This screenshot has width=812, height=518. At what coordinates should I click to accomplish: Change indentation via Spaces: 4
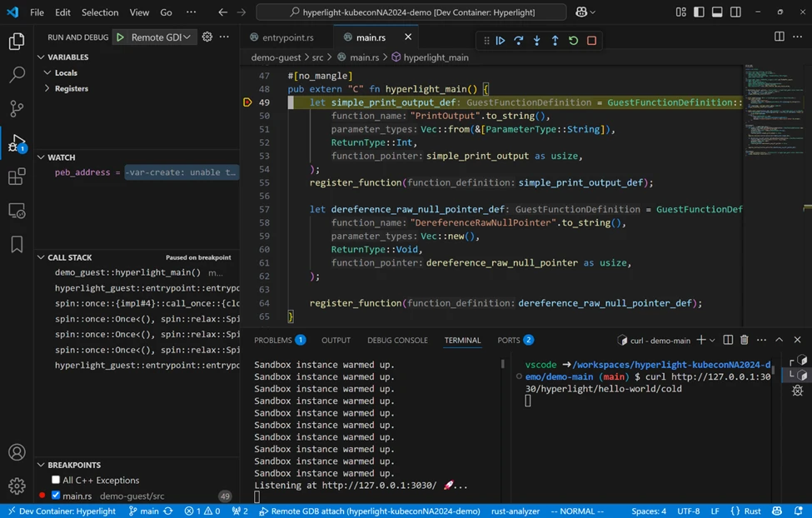point(649,511)
